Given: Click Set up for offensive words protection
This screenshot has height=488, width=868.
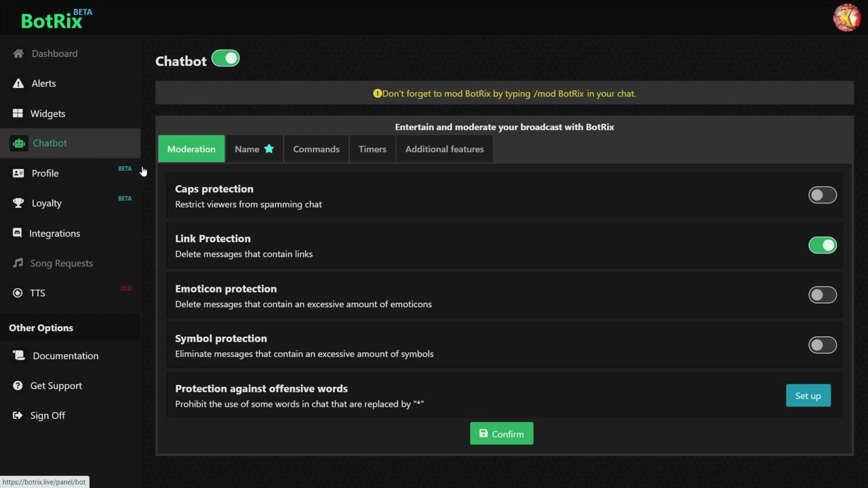Looking at the screenshot, I should pos(808,396).
